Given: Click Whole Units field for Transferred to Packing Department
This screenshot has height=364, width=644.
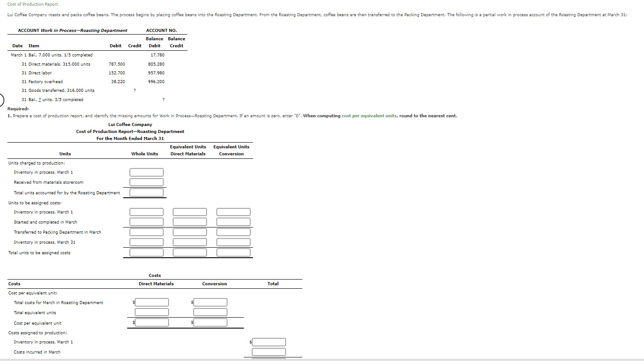Looking at the screenshot, I should click(146, 232).
